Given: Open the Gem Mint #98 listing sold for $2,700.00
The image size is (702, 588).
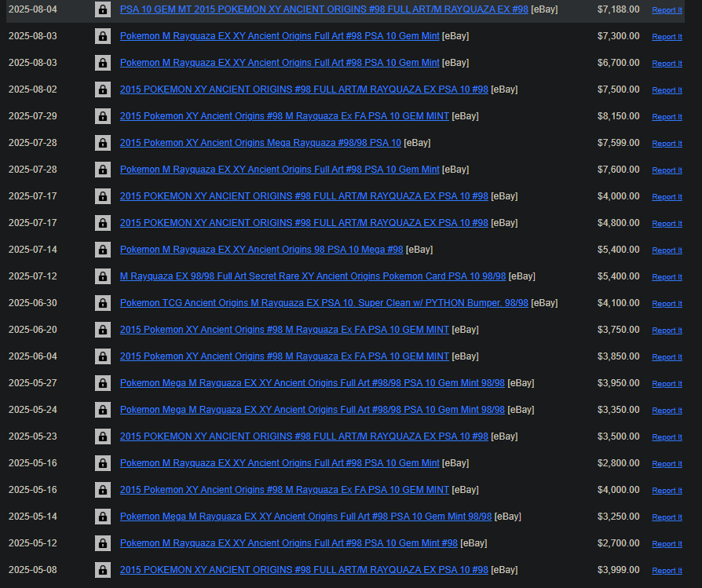Looking at the screenshot, I should [289, 543].
